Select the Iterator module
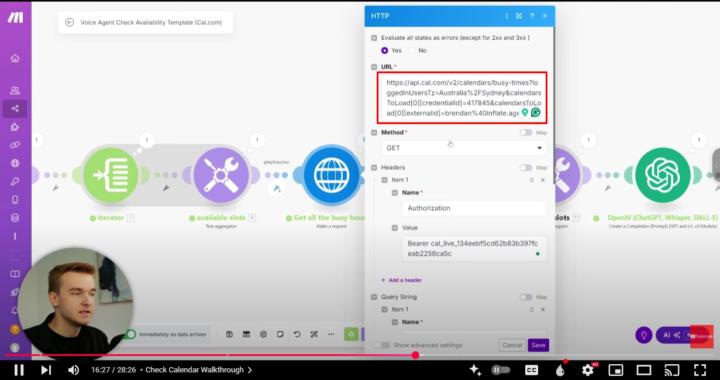The image size is (720, 380). click(x=111, y=175)
